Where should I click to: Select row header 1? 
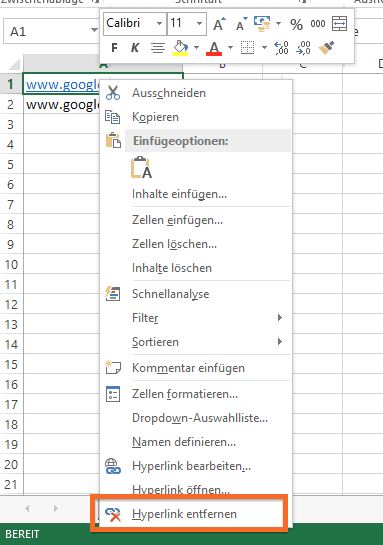coord(11,84)
